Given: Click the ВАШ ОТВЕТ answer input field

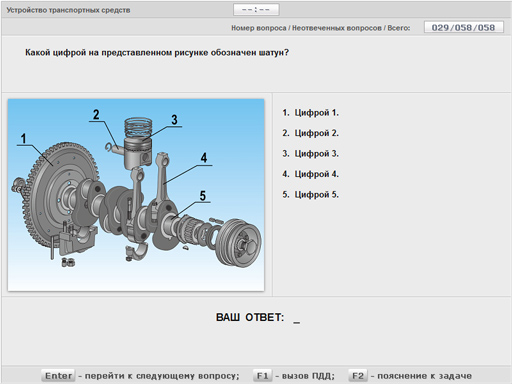Looking at the screenshot, I should coord(296,318).
